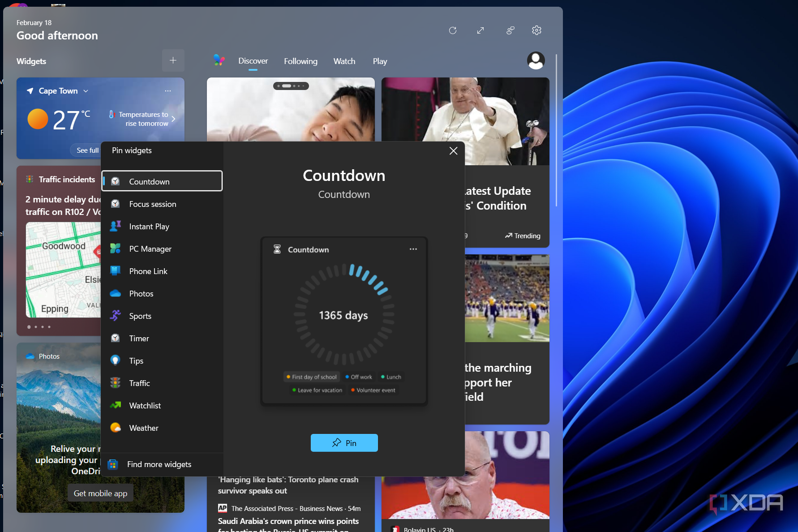This screenshot has width=798, height=532.
Task: Select Weather in widget list
Action: tap(162, 428)
